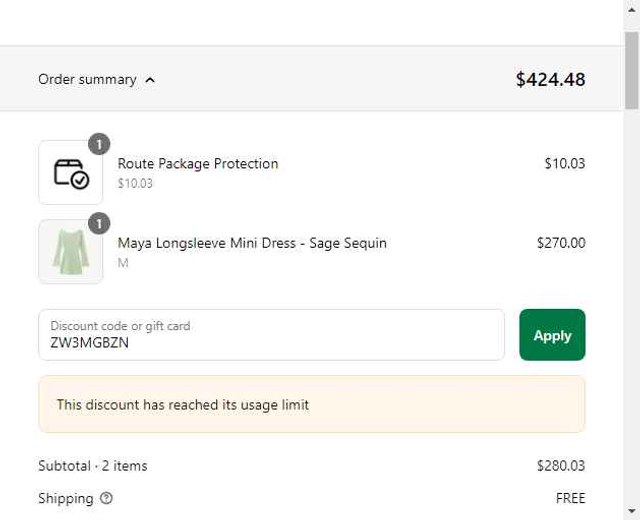Screen dimensions: 640x520
Task: Open the Maya dress thumbnail image
Action: click(71, 252)
